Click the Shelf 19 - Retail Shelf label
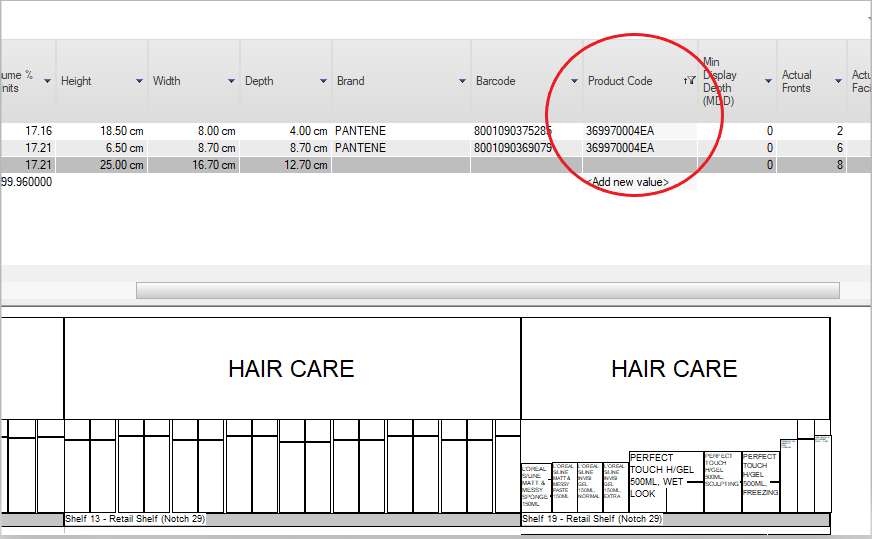This screenshot has width=872, height=539. click(592, 519)
